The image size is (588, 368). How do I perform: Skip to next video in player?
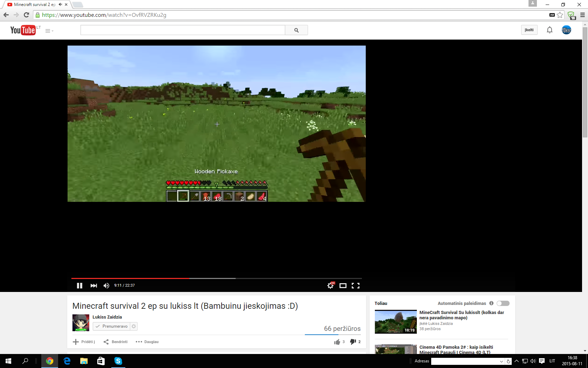click(x=93, y=286)
